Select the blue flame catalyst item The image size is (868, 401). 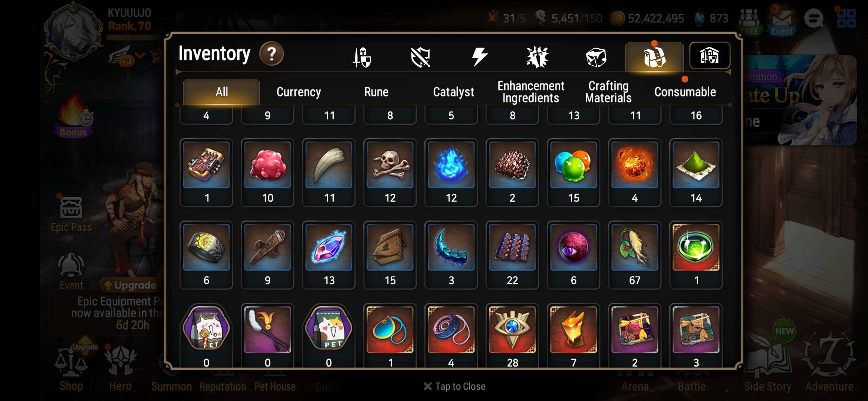pyautogui.click(x=451, y=173)
